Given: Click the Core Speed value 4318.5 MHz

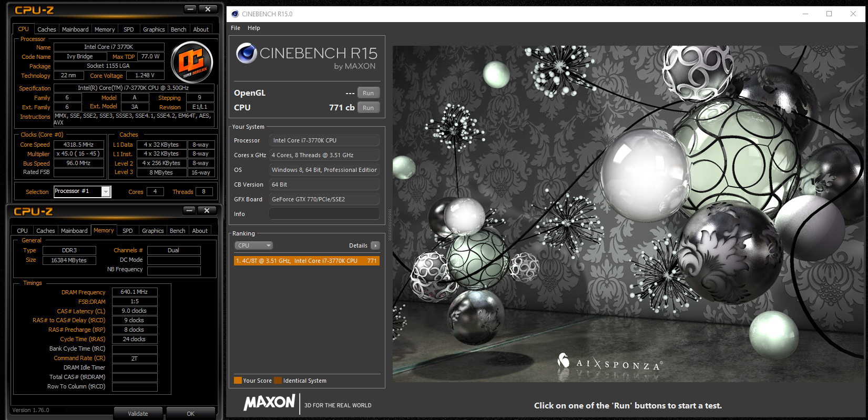Looking at the screenshot, I should (x=78, y=145).
